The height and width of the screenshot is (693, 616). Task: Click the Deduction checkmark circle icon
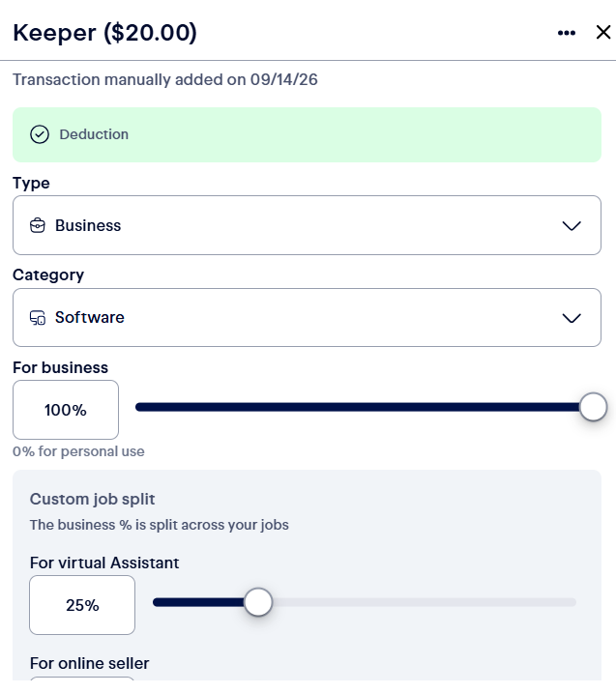pos(40,134)
